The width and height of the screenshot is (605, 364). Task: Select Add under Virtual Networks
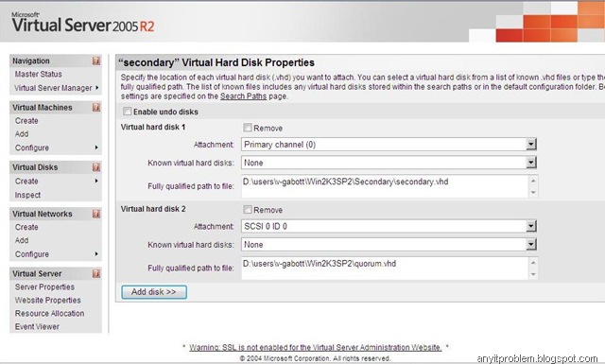pyautogui.click(x=22, y=240)
